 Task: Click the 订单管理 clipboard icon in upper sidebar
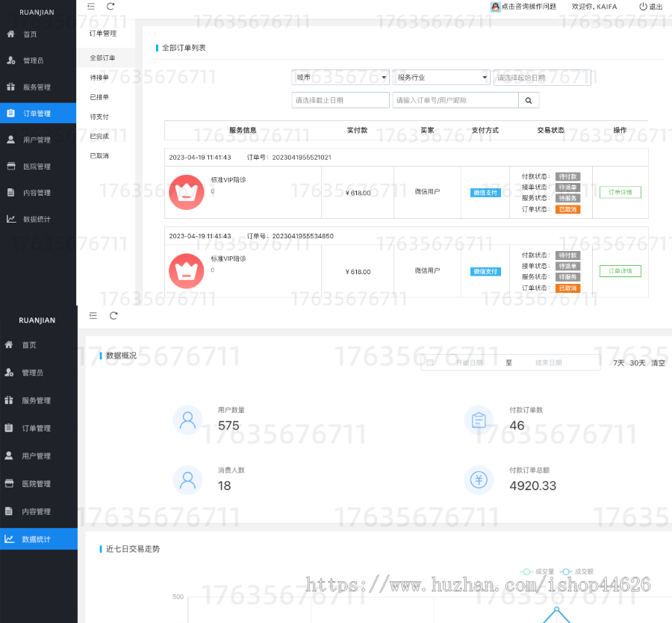pos(10,114)
